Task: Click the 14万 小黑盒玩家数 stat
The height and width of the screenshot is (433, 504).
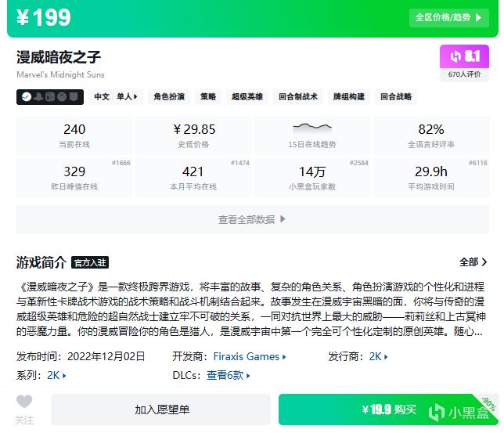Action: 312,178
